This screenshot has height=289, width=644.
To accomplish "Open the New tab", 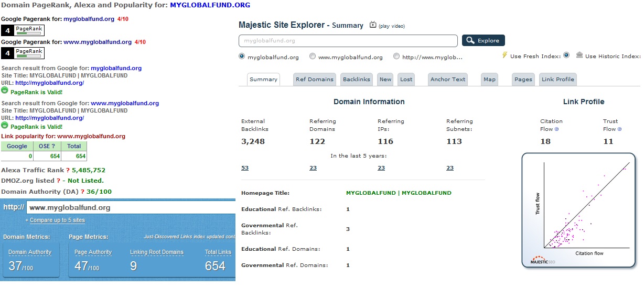I will 385,80.
